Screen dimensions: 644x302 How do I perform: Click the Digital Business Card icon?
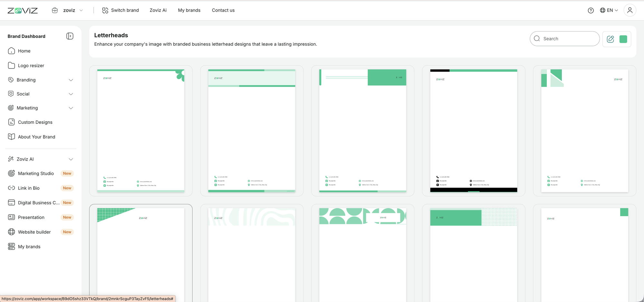pos(11,203)
